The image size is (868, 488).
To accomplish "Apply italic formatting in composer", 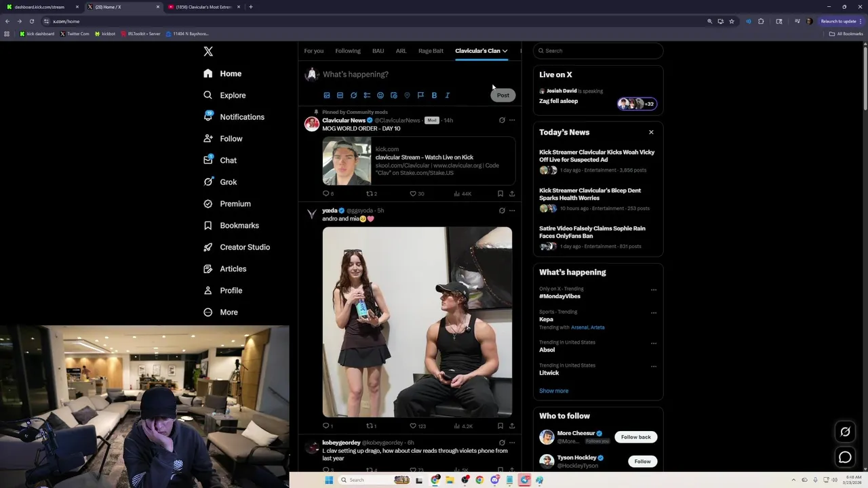I will click(448, 96).
